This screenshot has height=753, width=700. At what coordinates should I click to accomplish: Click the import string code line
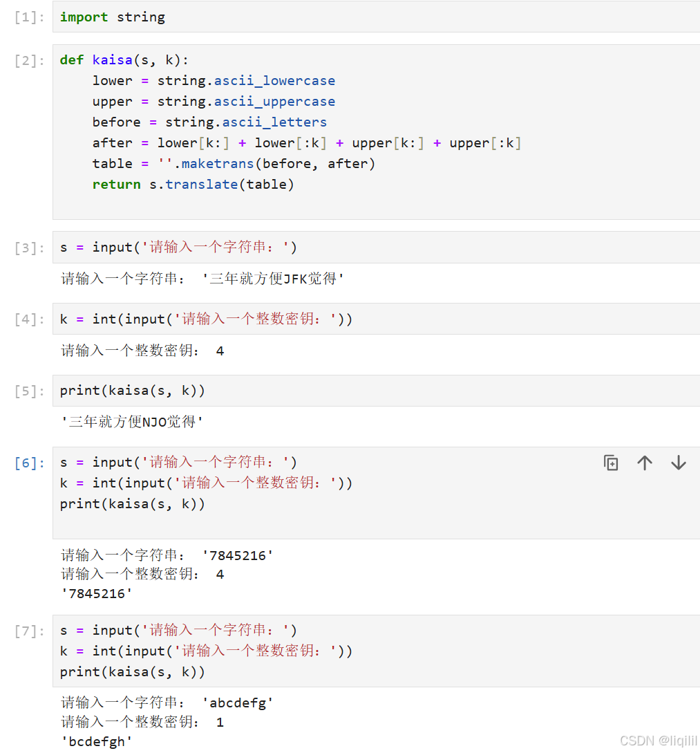(x=112, y=17)
